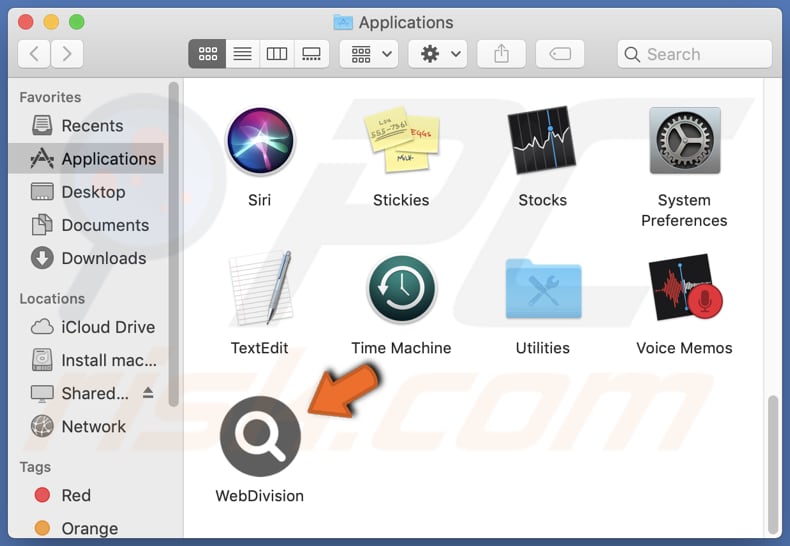The image size is (790, 546).
Task: Open the gear Action menu dropdown
Action: (438, 54)
